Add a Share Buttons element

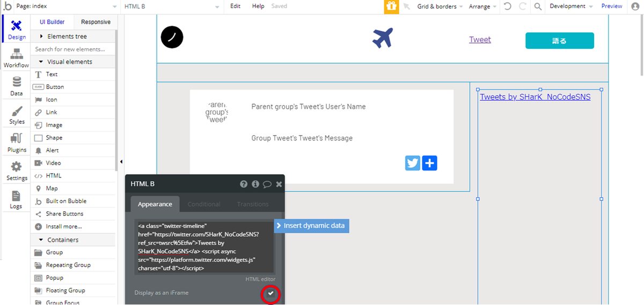(x=73, y=214)
